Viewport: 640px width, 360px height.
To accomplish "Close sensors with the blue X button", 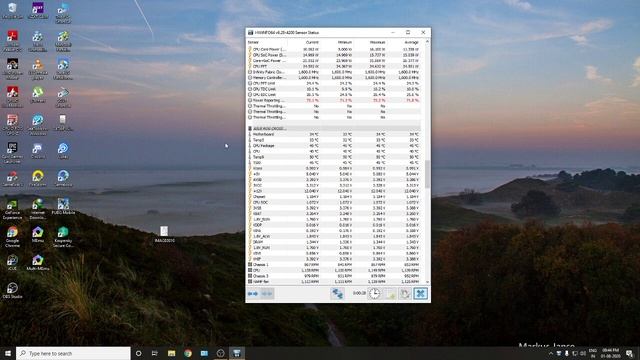I will 420,293.
